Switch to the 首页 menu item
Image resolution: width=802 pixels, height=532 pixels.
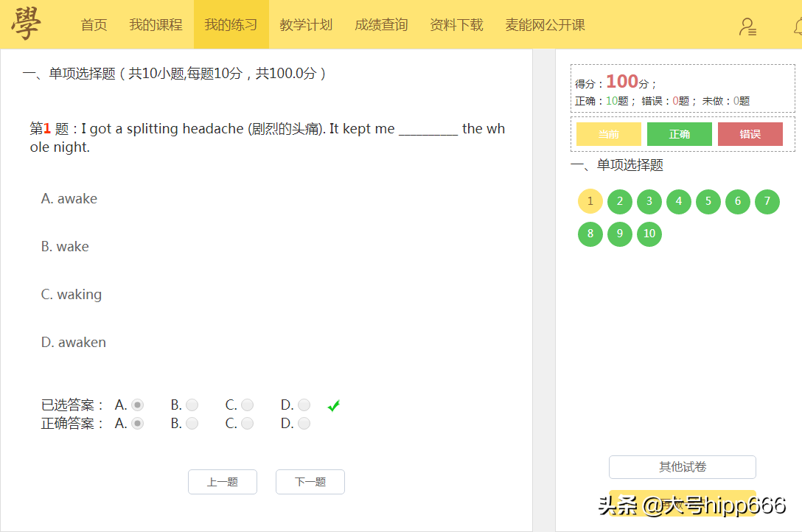coord(94,24)
